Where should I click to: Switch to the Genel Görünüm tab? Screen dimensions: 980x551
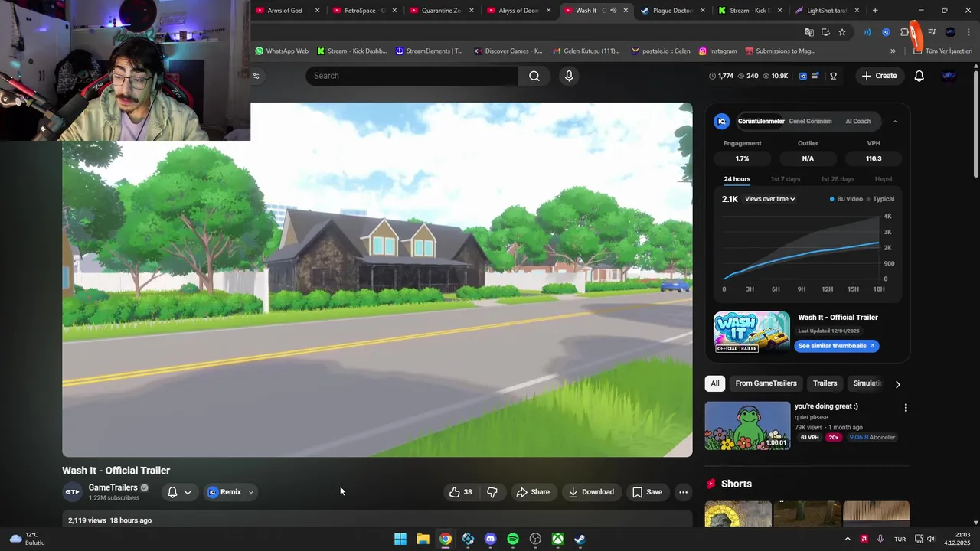(x=810, y=121)
